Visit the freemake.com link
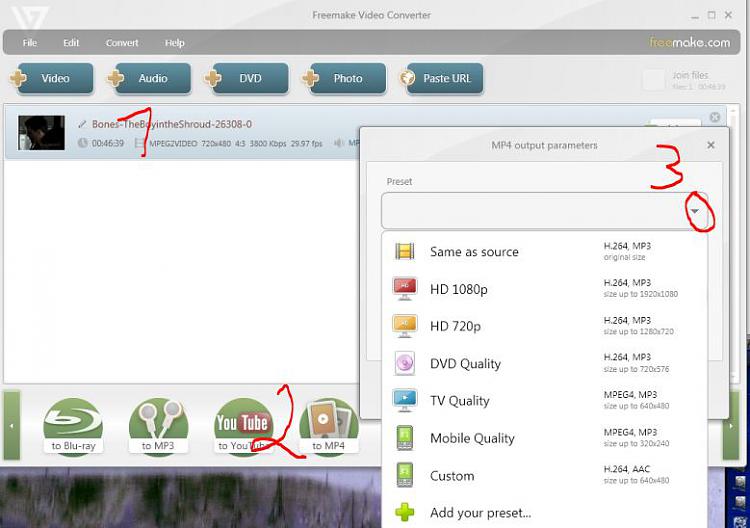 coord(690,42)
